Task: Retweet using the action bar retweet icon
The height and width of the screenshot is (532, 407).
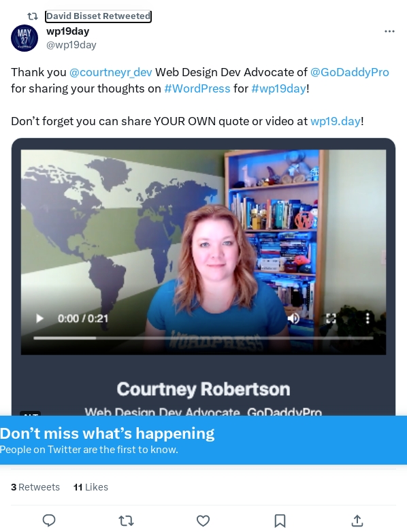Action: (126, 520)
